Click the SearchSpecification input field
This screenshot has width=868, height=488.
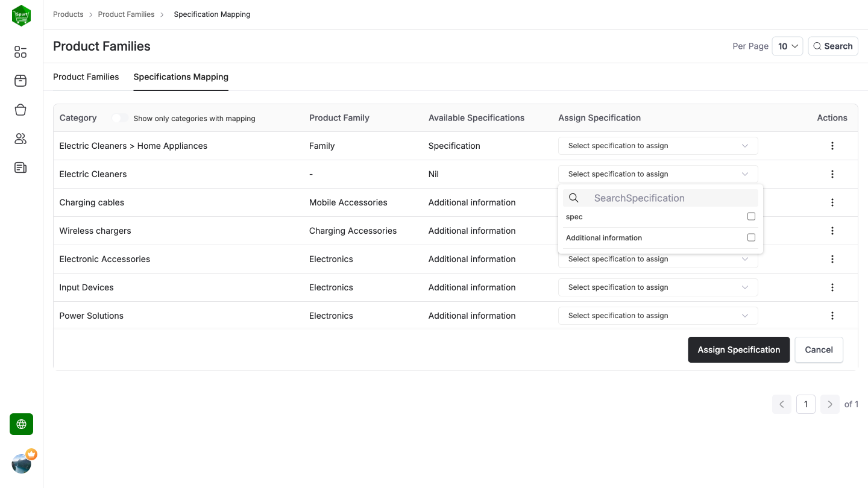[x=663, y=198]
